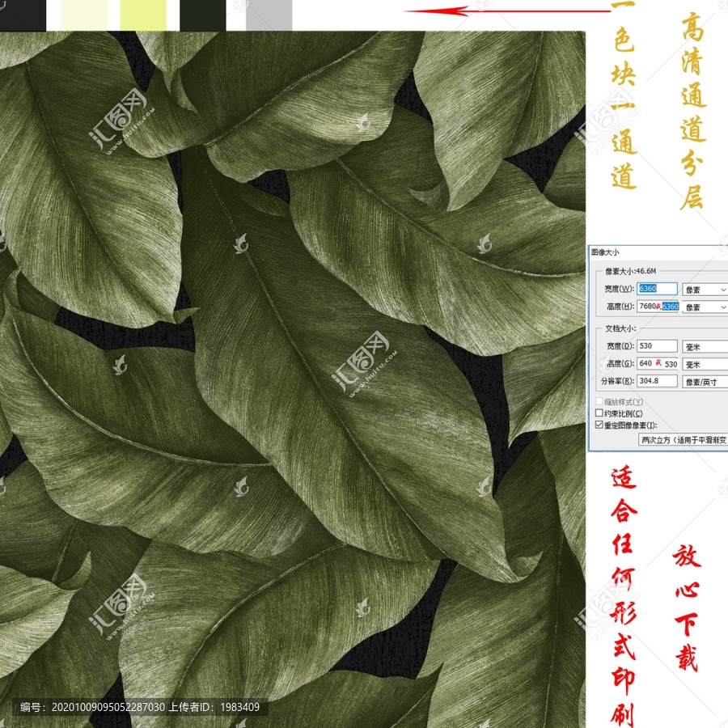Select the pale cream color swatch

(84, 15)
